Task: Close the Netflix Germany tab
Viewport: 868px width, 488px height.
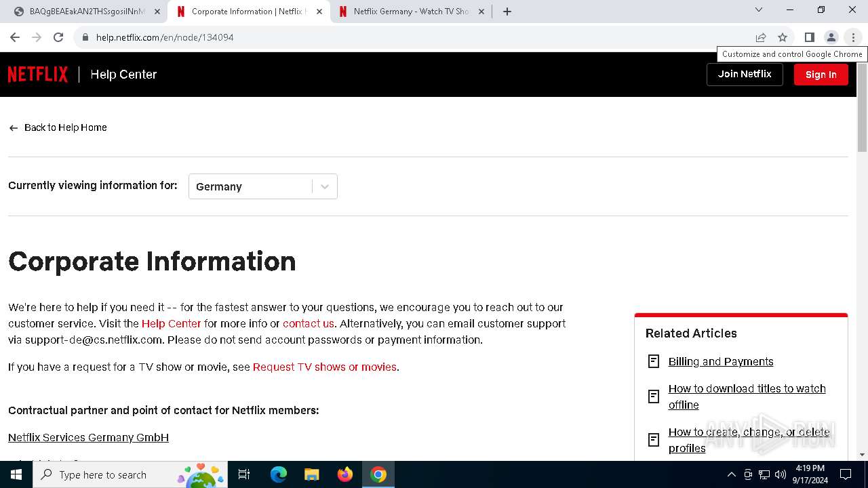Action: pos(481,12)
